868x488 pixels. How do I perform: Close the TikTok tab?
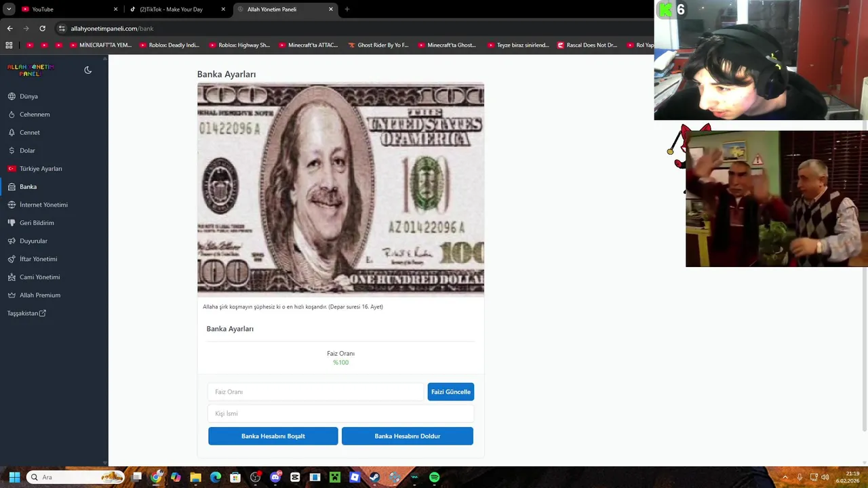(223, 9)
